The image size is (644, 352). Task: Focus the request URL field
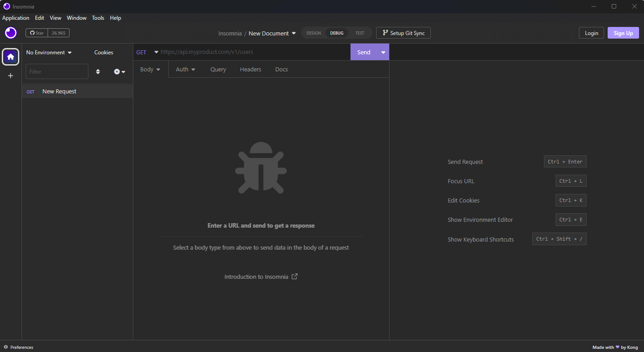pos(254,52)
